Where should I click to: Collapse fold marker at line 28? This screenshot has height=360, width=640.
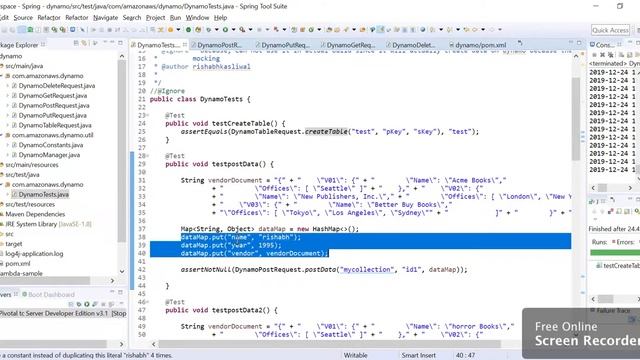point(148,156)
